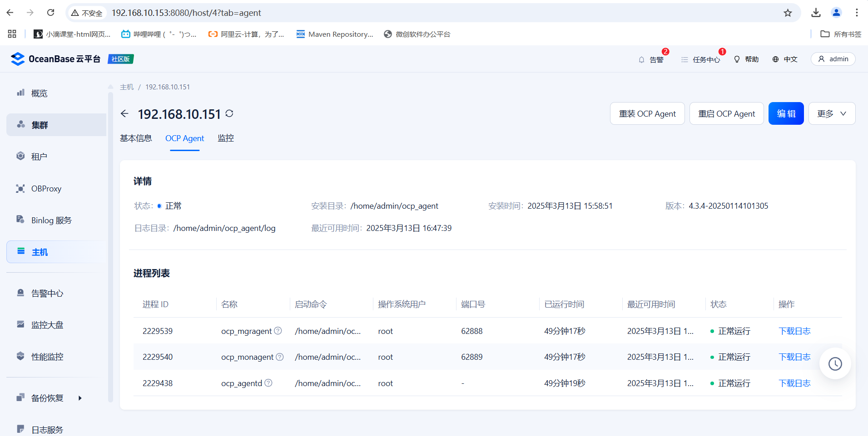Open Chrome three-dot menu
This screenshot has width=868, height=436.
point(857,13)
